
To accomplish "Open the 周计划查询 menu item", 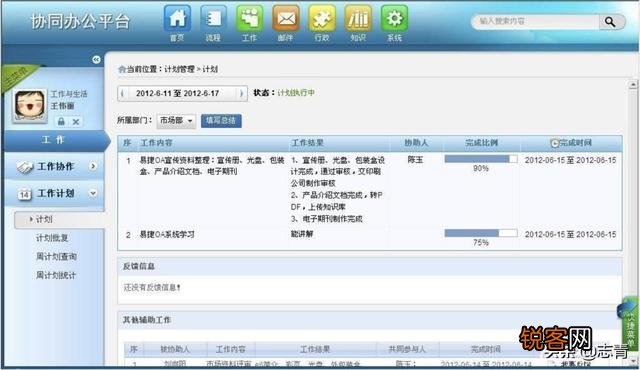I will 56,257.
